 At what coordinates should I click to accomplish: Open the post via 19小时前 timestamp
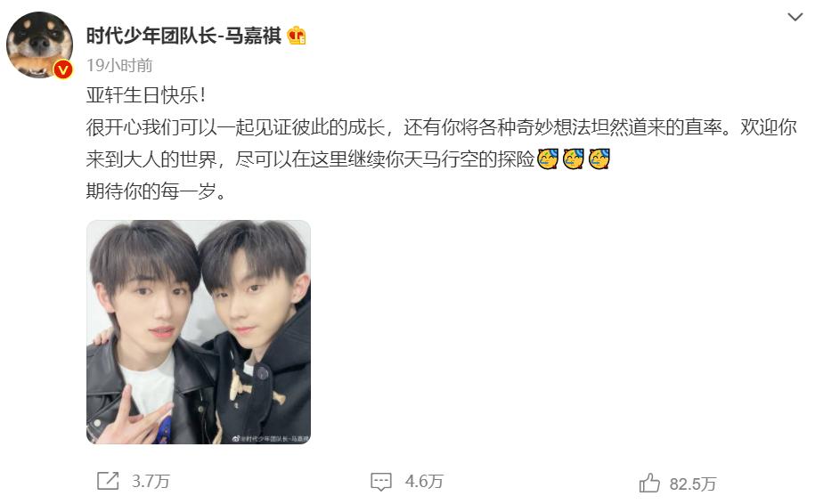click(x=119, y=66)
